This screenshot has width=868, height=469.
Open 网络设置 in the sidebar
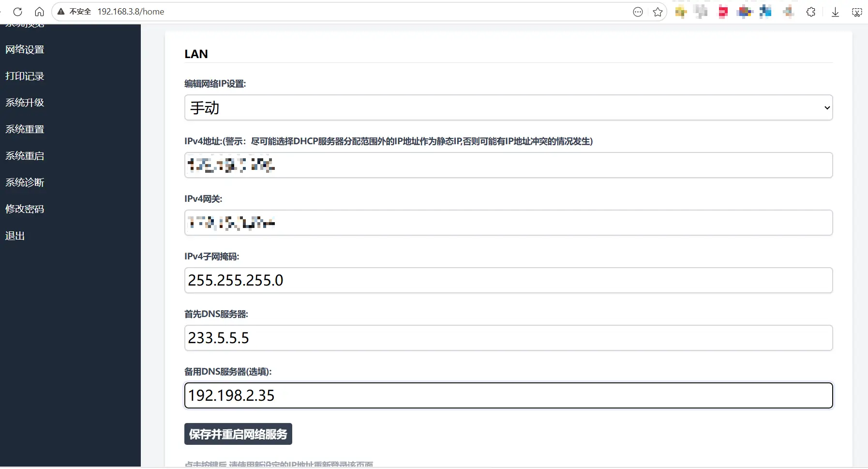25,49
